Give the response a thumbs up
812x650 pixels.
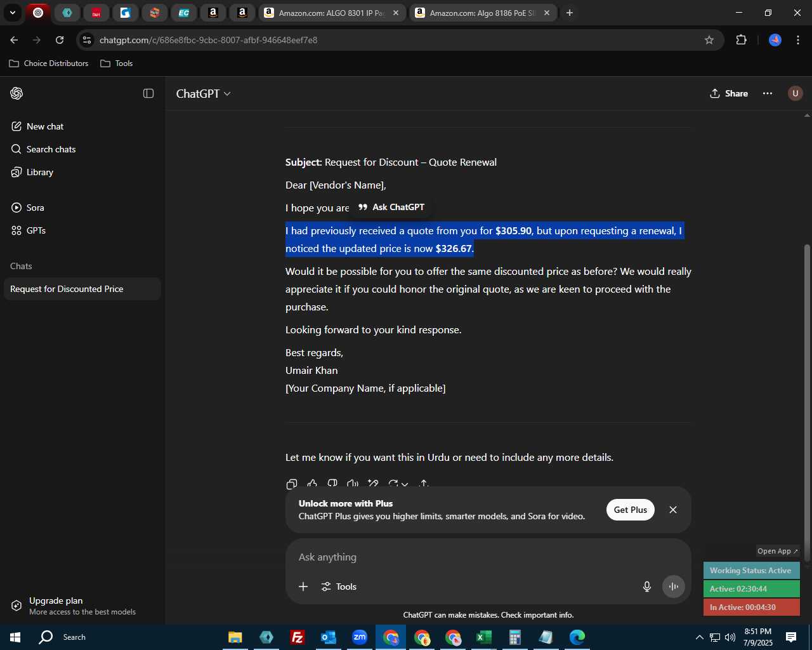click(x=312, y=484)
